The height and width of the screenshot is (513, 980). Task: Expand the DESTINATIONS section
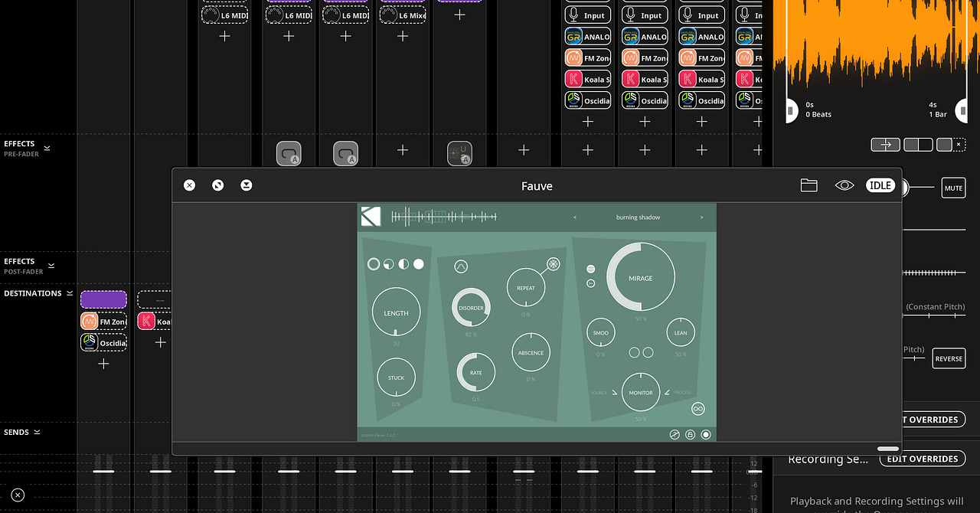[x=69, y=293]
